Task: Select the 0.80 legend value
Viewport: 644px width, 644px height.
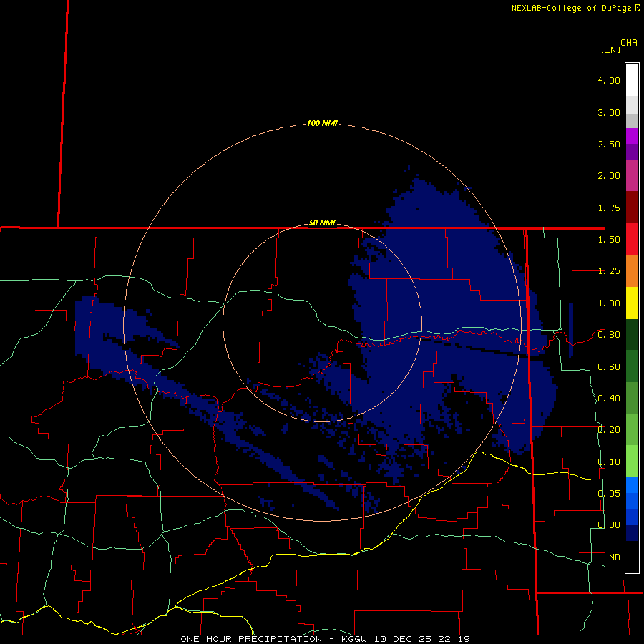Action: coord(609,335)
